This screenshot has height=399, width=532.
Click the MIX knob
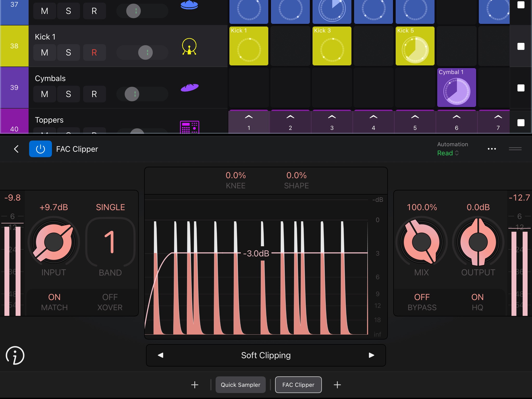coord(421,242)
